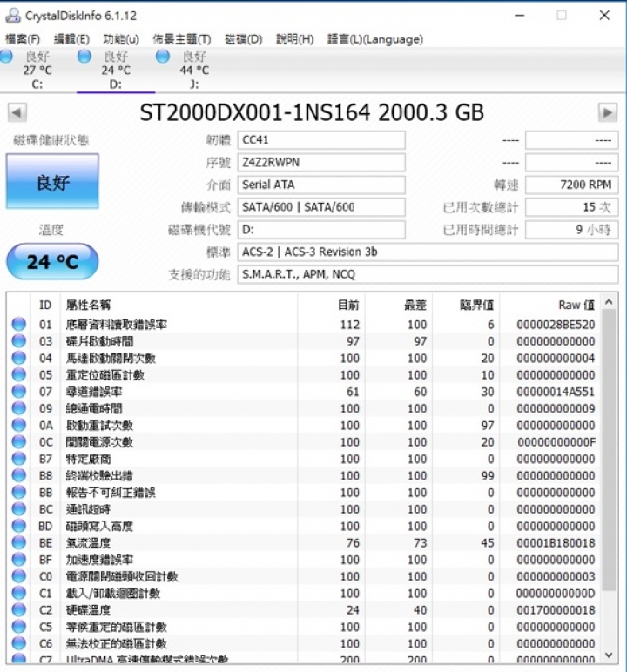Click status orb of attribute BE

[x=19, y=542]
